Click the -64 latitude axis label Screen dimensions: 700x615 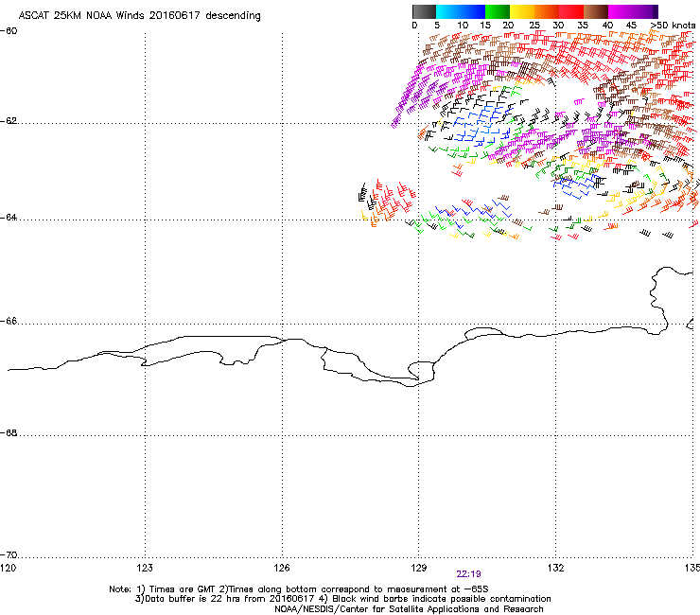click(9, 218)
